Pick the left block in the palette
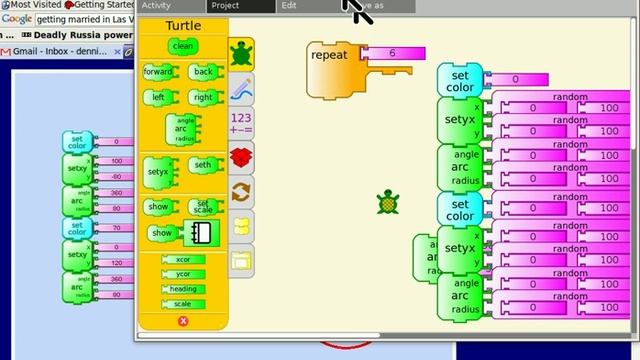Screen dimensions: 640x360 pos(161,98)
